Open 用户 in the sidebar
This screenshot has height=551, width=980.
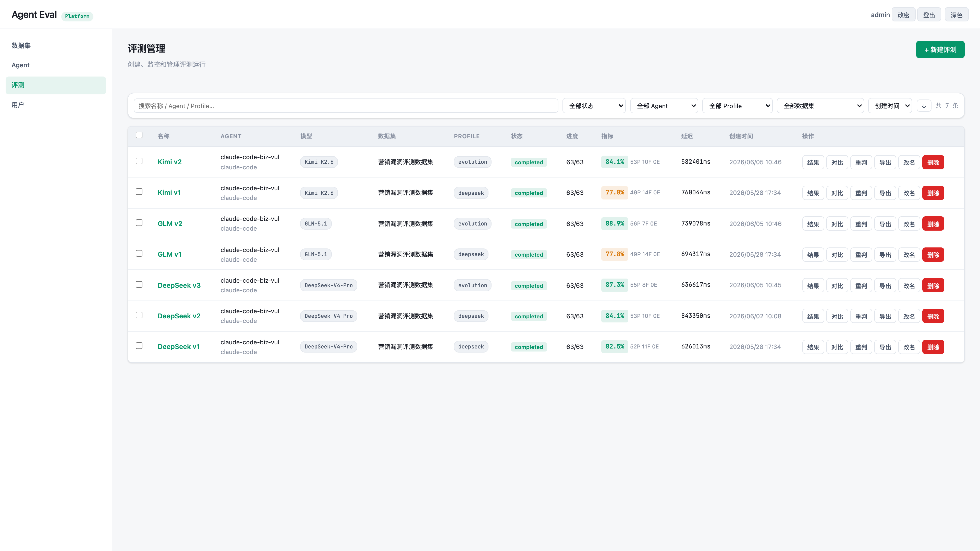click(56, 105)
